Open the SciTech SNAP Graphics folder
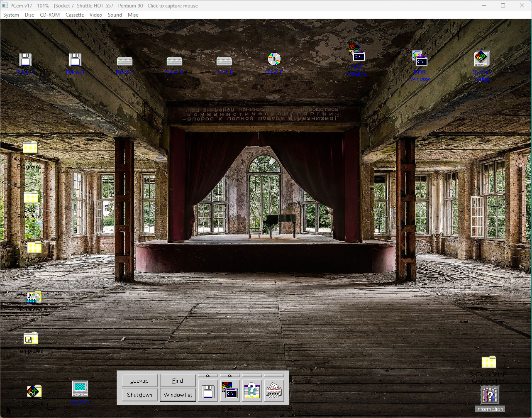The image size is (532, 418). point(488,362)
